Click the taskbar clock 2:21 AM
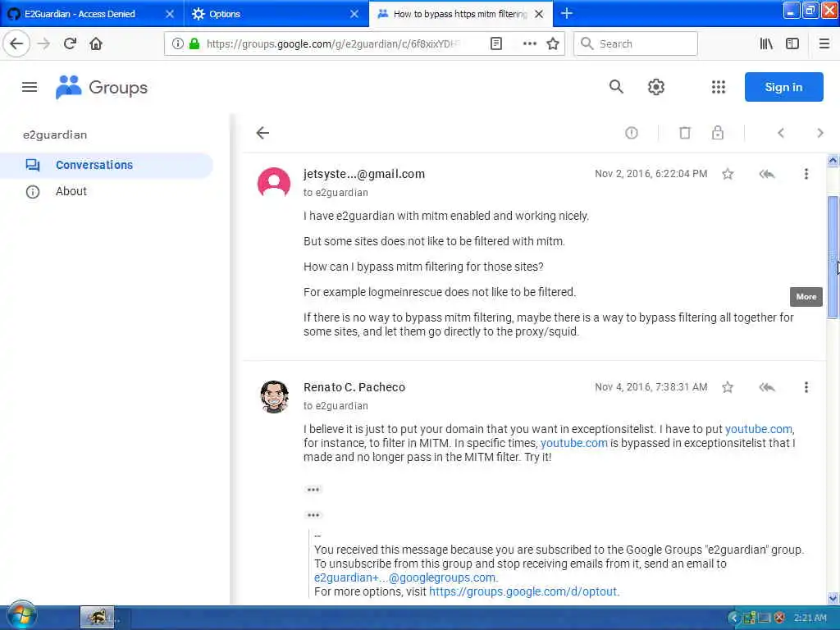The image size is (840, 630). tap(810, 618)
